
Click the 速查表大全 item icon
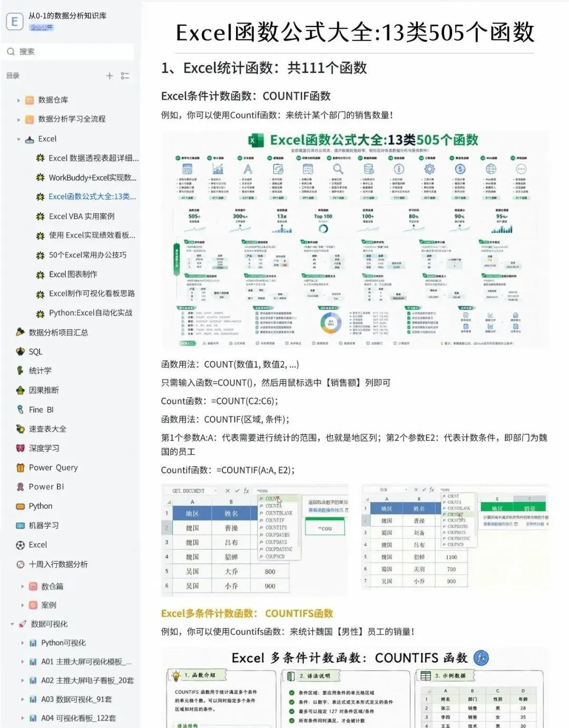coord(20,429)
